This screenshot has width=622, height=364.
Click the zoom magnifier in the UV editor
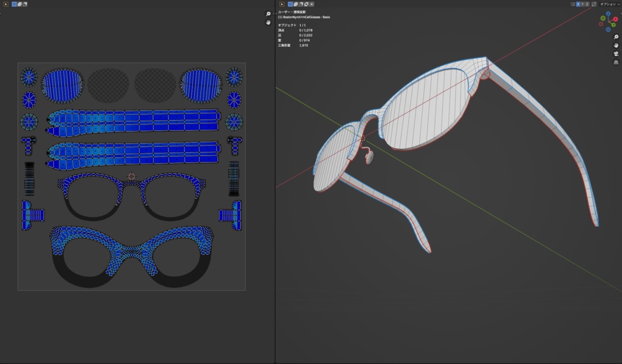click(x=268, y=14)
